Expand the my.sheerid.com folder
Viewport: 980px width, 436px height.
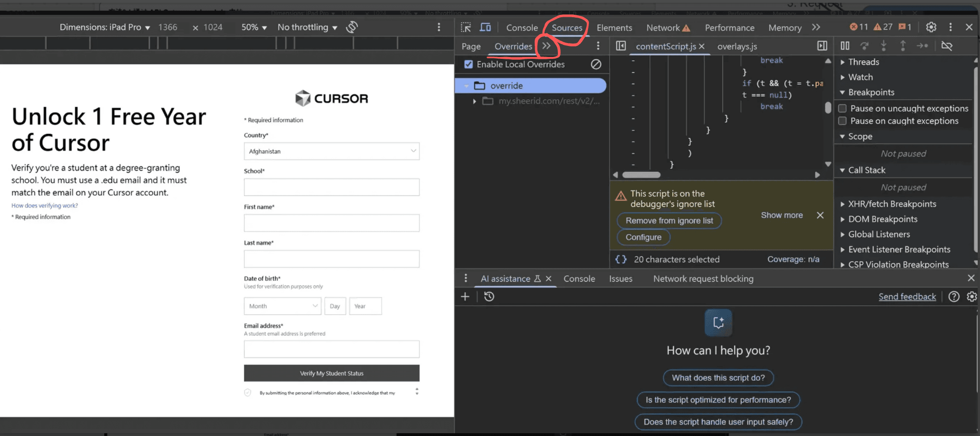point(474,101)
